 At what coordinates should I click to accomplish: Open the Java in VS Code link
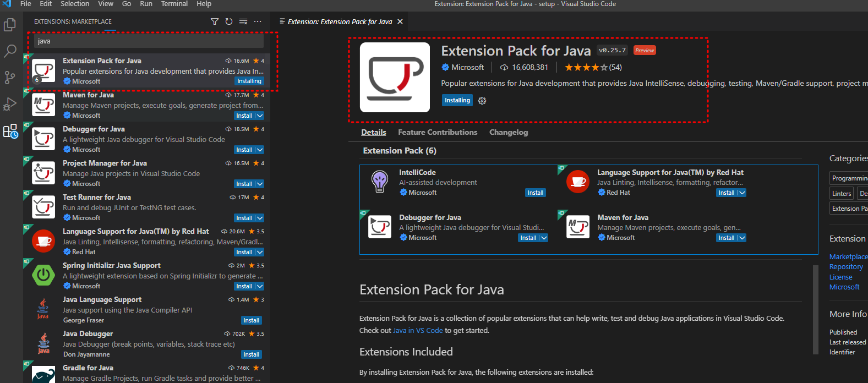(x=418, y=331)
